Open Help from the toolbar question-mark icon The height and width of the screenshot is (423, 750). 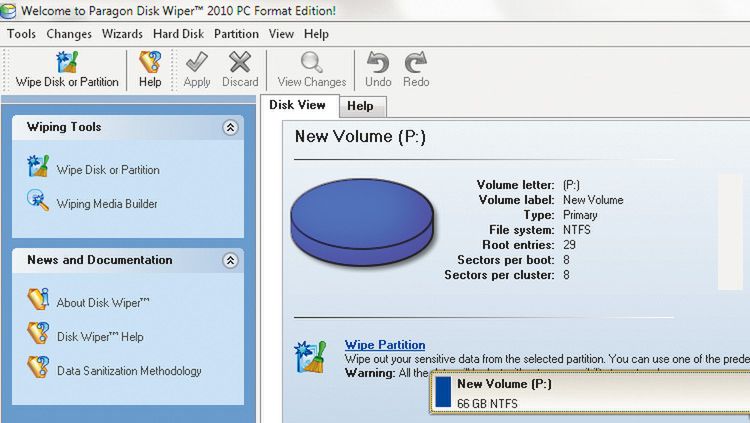tap(150, 62)
